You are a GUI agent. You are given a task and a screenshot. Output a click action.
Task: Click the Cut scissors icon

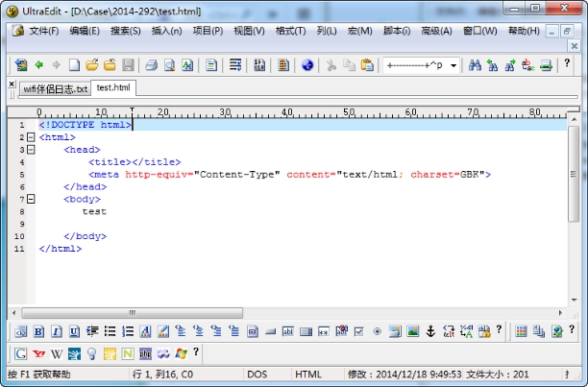331,65
